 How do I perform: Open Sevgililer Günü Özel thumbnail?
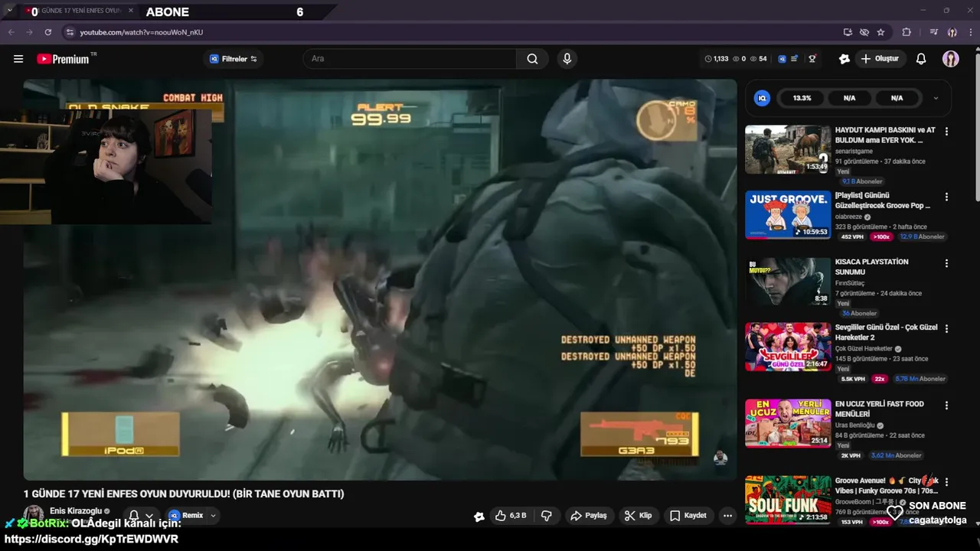(x=788, y=347)
